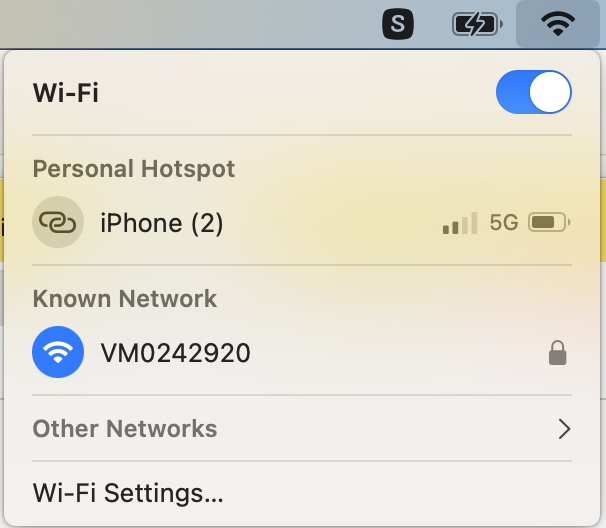The width and height of the screenshot is (606, 528).
Task: Select the VM0242920 known network
Action: pos(302,352)
